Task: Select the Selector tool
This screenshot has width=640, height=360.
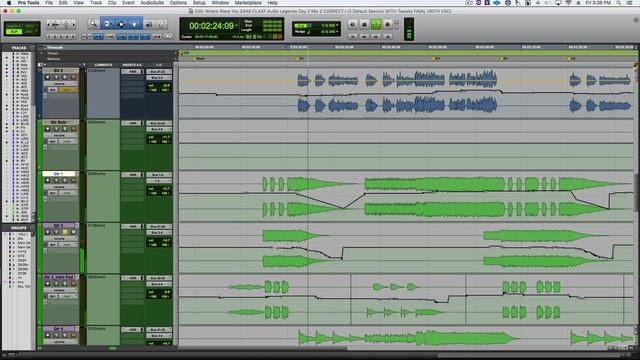Action: click(x=120, y=24)
